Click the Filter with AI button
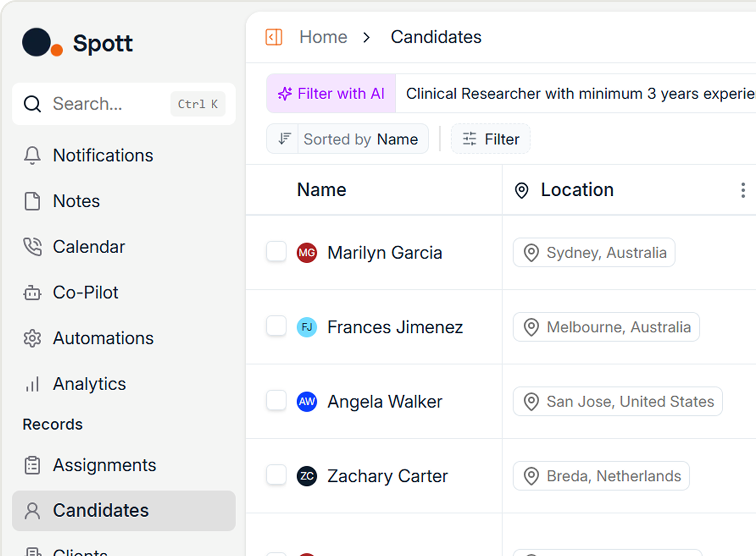 click(x=330, y=93)
